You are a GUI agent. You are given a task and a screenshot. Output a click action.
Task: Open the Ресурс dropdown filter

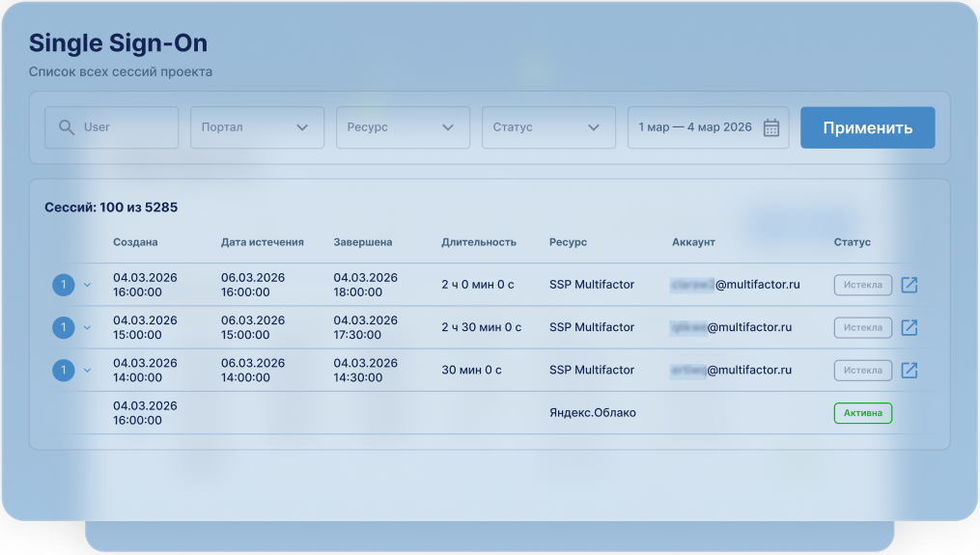pos(403,127)
